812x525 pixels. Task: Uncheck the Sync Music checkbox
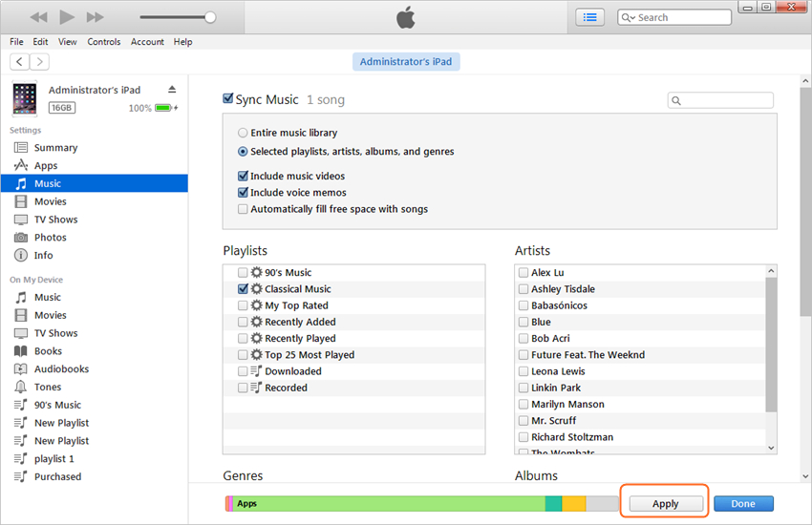tap(228, 99)
